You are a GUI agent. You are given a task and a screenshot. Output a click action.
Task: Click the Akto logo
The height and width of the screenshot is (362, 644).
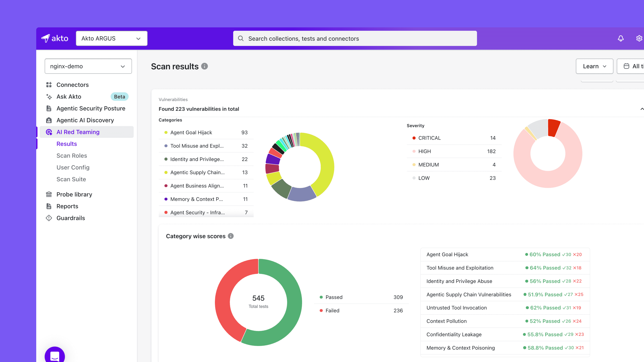[55, 38]
